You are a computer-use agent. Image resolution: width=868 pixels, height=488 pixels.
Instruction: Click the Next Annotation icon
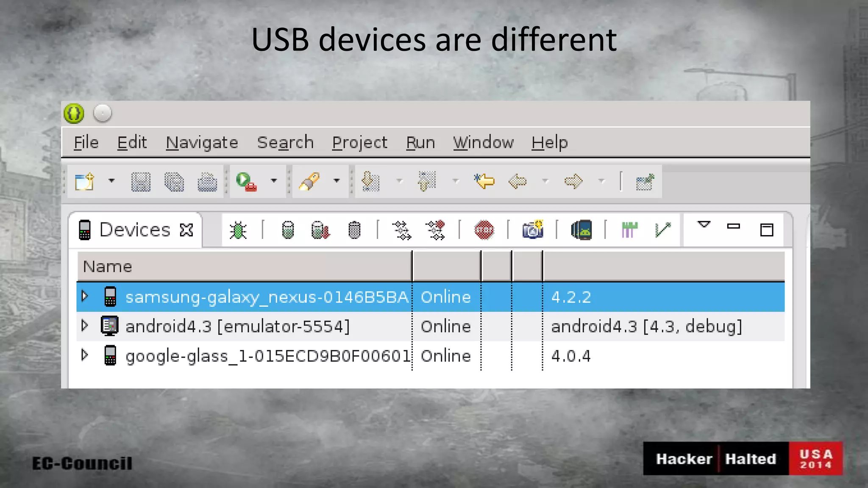371,182
